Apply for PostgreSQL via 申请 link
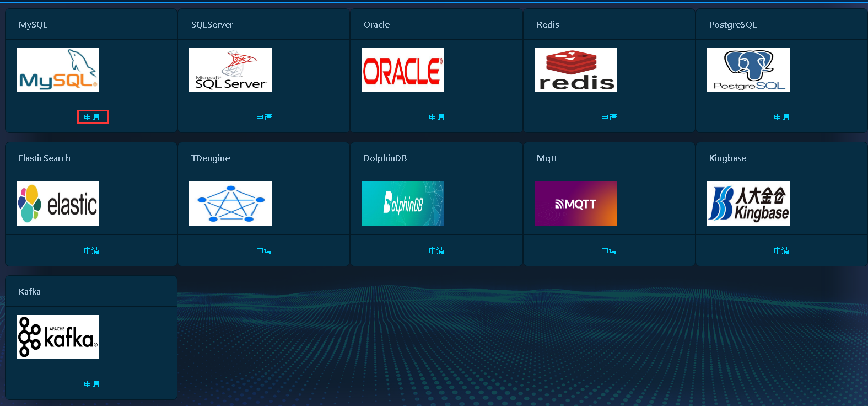868x406 pixels. point(781,117)
